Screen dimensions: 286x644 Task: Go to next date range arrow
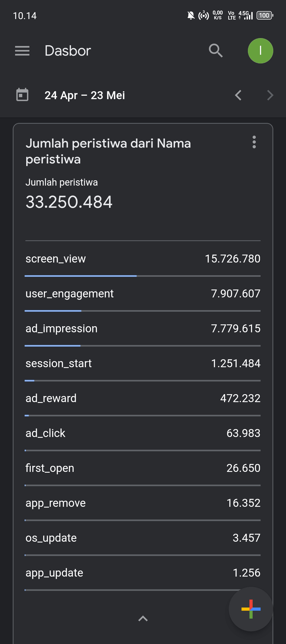(270, 95)
